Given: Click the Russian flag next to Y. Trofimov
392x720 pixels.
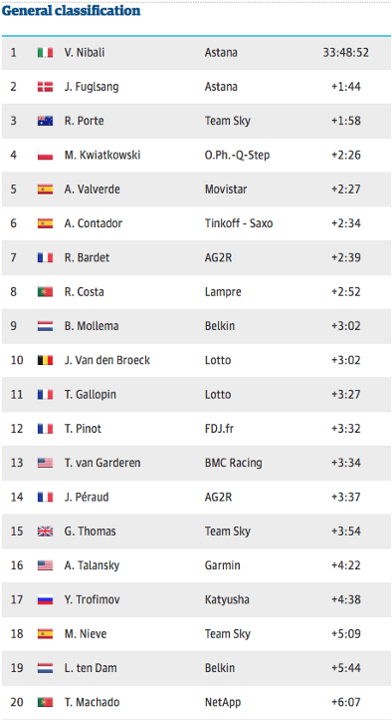Looking at the screenshot, I should coord(45,600).
